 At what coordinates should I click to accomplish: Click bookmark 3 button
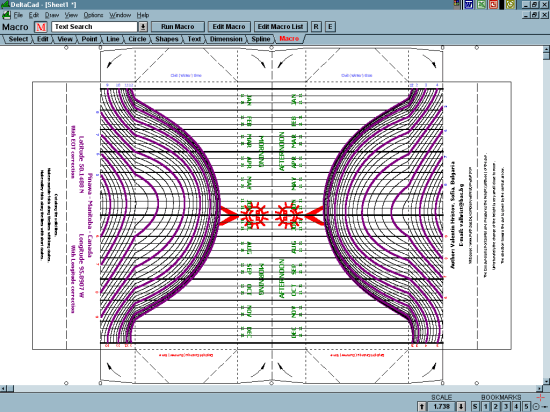pyautogui.click(x=506, y=406)
